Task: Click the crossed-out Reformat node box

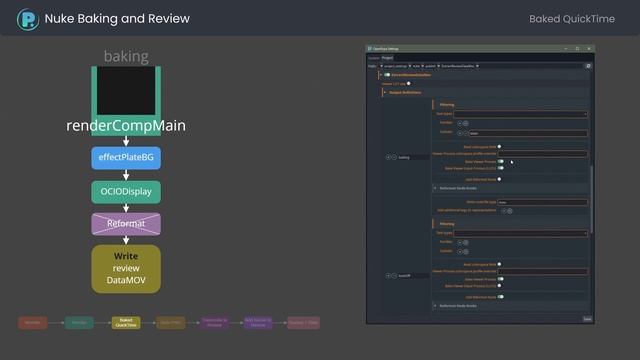Action: coord(126,224)
